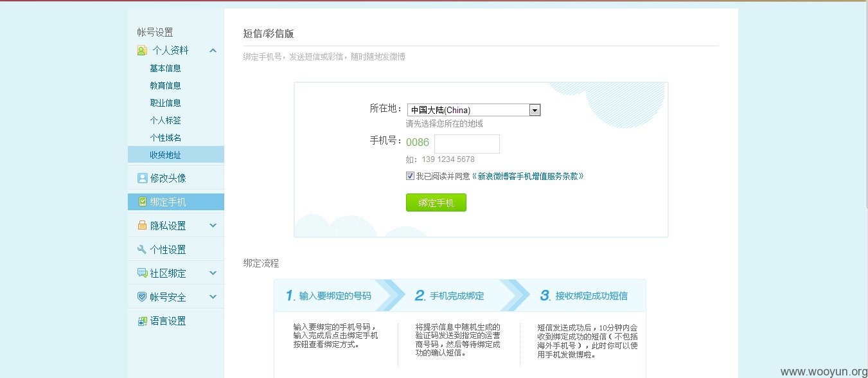Click the 社区绑定 chat icon
The height and width of the screenshot is (378, 868).
click(142, 273)
